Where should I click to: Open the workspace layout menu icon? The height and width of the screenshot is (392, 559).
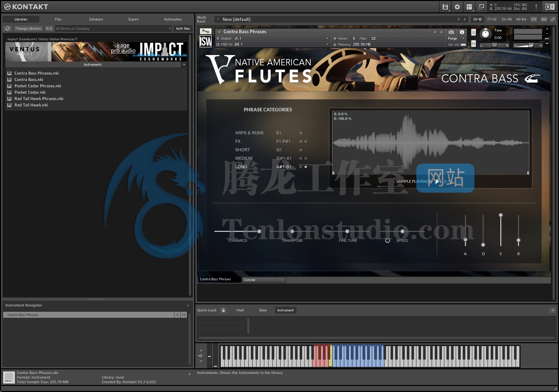click(x=469, y=7)
